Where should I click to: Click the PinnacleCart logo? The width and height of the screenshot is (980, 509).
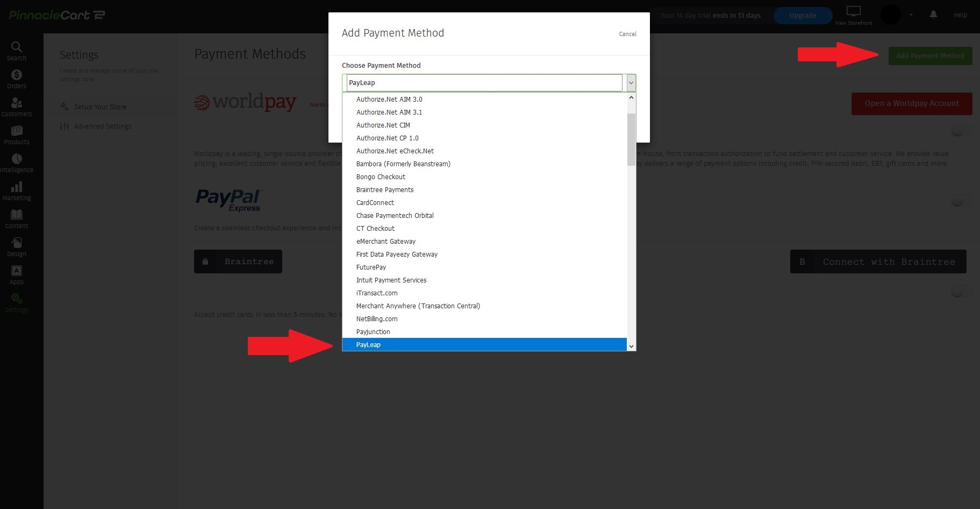click(56, 15)
